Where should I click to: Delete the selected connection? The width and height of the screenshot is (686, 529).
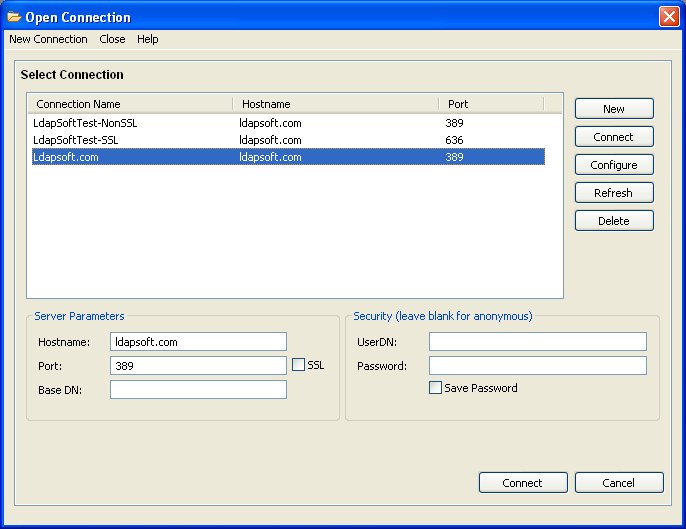coord(614,221)
